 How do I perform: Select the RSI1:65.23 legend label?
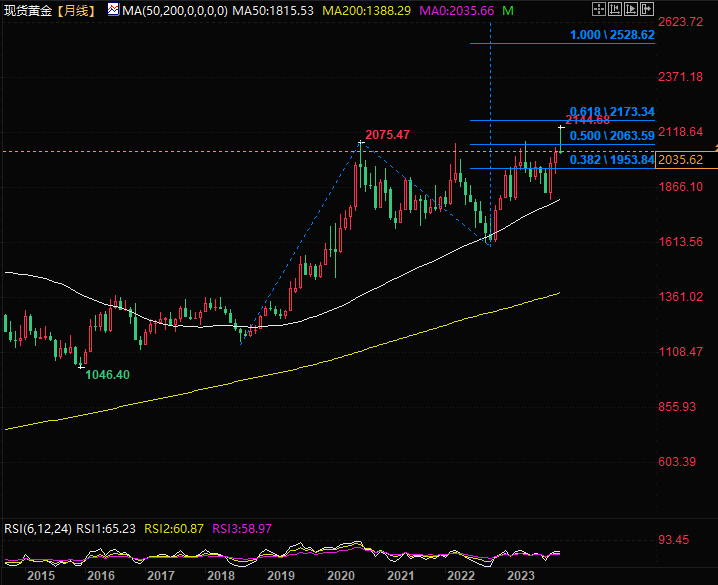[x=106, y=529]
